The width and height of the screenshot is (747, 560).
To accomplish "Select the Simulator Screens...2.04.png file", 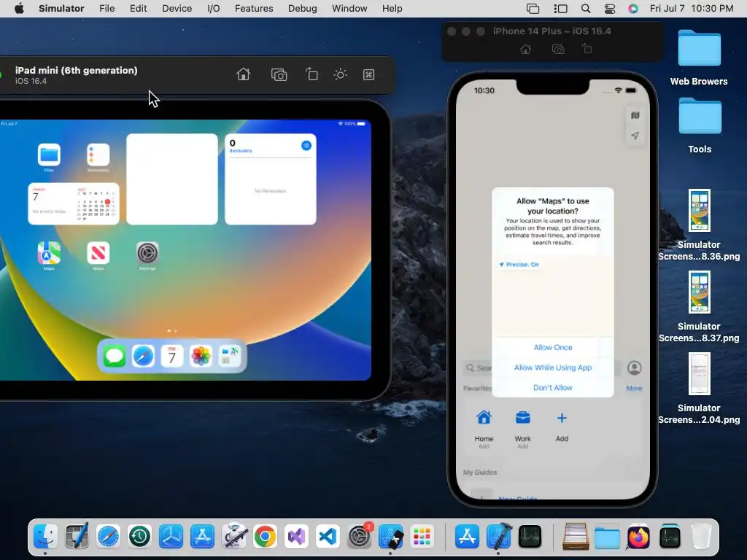I will pyautogui.click(x=699, y=388).
